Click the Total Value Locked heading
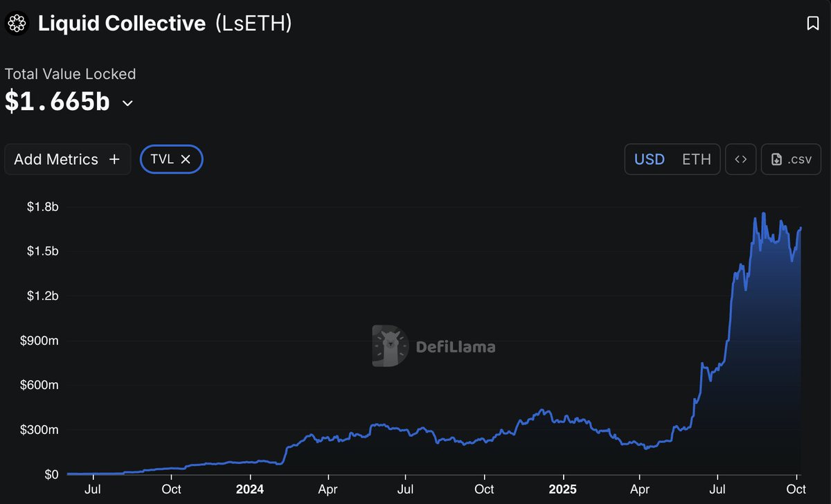831x504 pixels. 70,73
